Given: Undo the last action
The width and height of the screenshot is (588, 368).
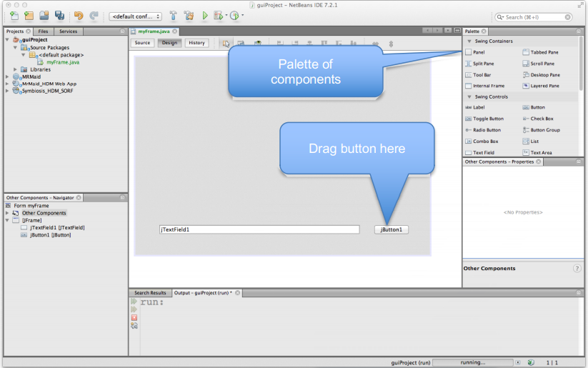Looking at the screenshot, I should 79,16.
